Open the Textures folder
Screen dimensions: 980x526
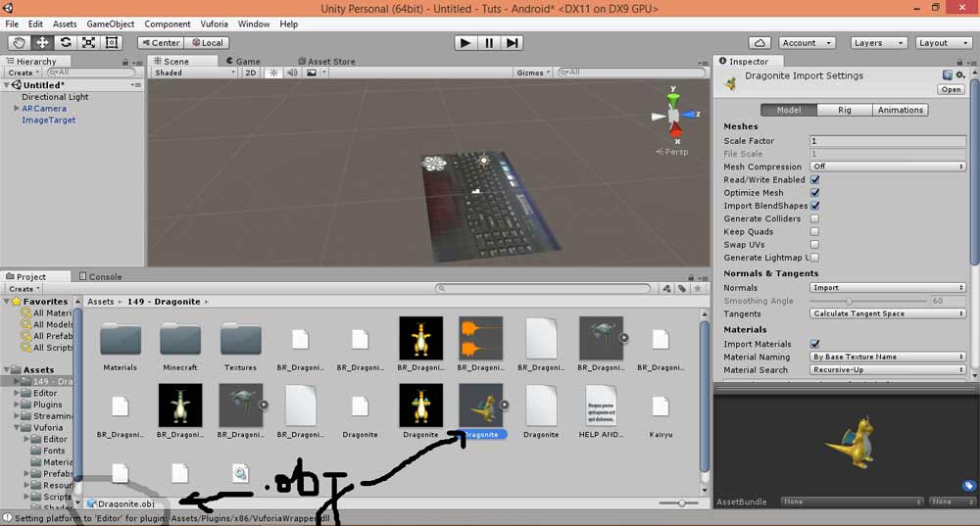point(241,345)
